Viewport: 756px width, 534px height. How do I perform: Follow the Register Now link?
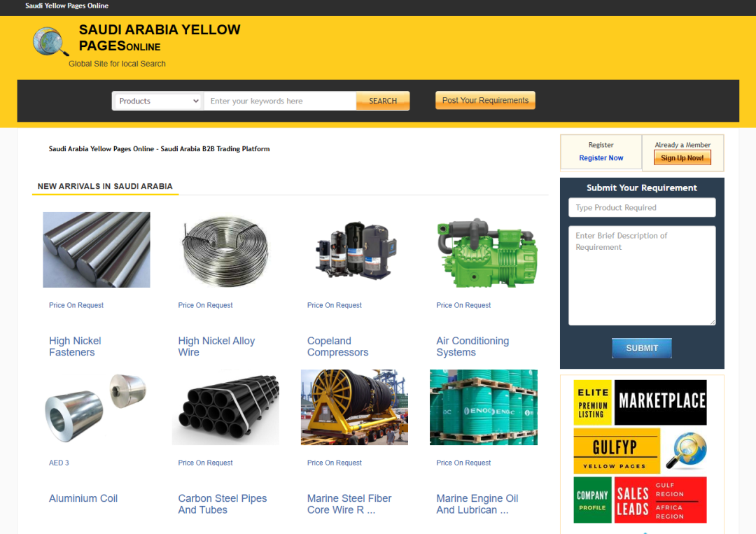coord(601,158)
